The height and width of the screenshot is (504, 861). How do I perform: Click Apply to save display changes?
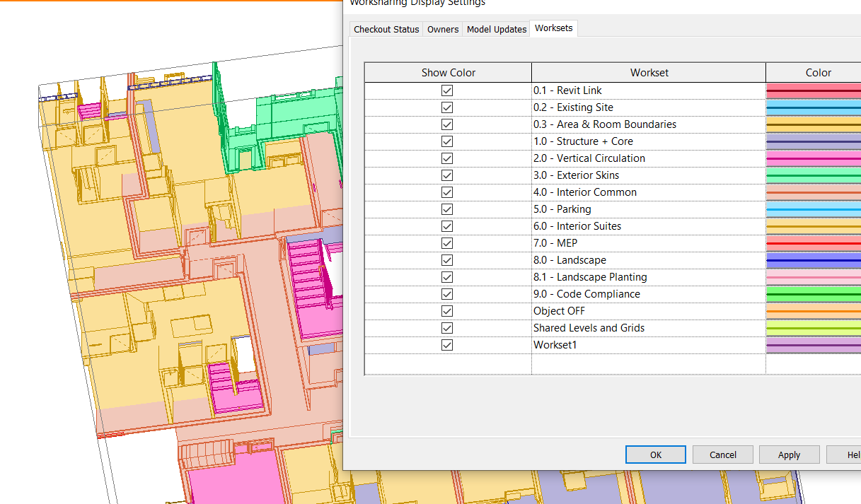789,454
